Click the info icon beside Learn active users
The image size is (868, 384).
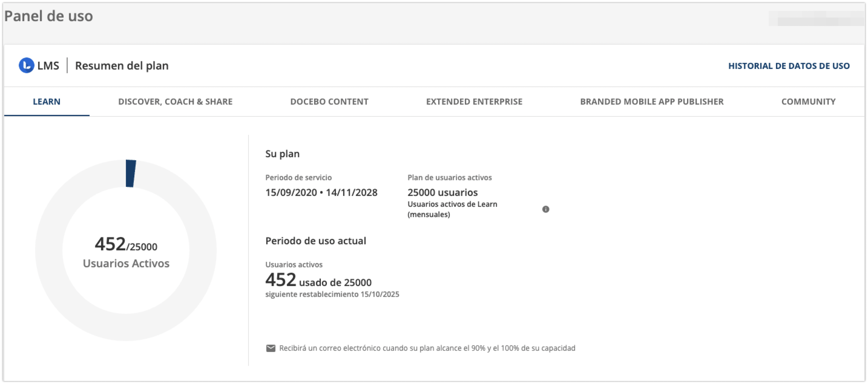[546, 209]
